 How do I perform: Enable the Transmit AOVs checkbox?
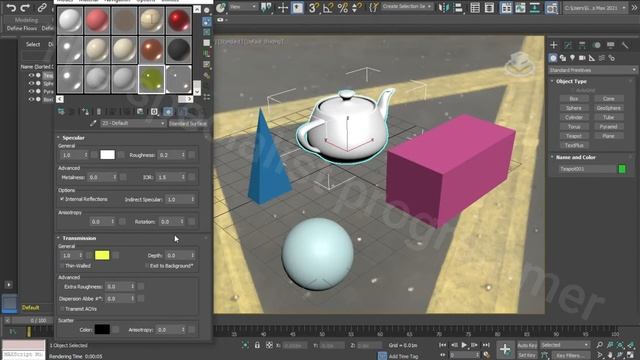pos(62,309)
